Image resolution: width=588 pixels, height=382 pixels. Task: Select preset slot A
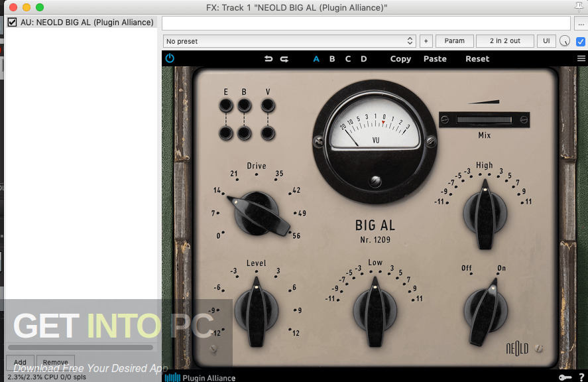(x=316, y=59)
